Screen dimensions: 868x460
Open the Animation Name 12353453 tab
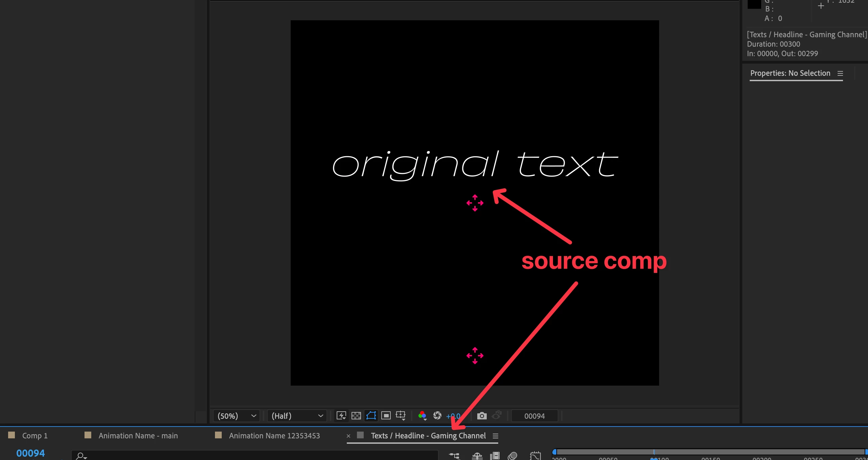tap(274, 436)
